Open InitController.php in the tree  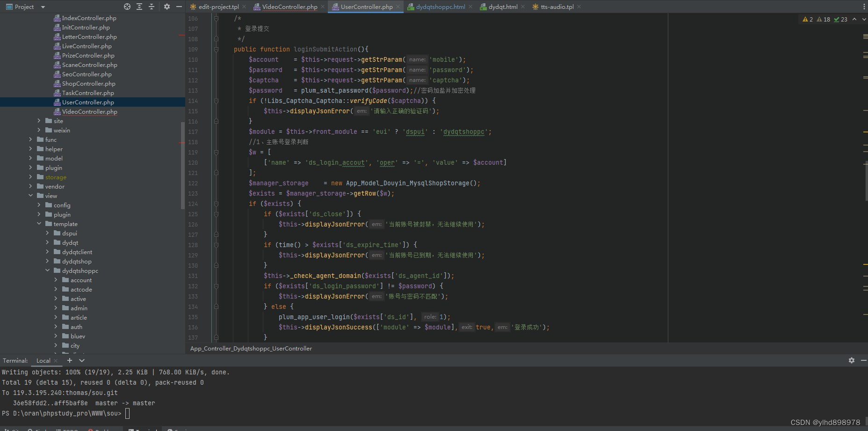81,27
